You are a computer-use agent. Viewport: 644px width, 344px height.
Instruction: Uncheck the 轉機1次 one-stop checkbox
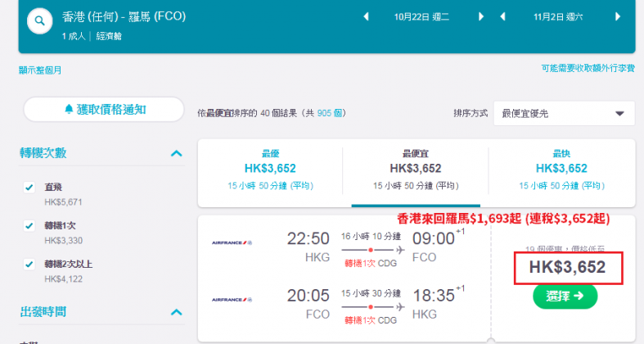29,225
